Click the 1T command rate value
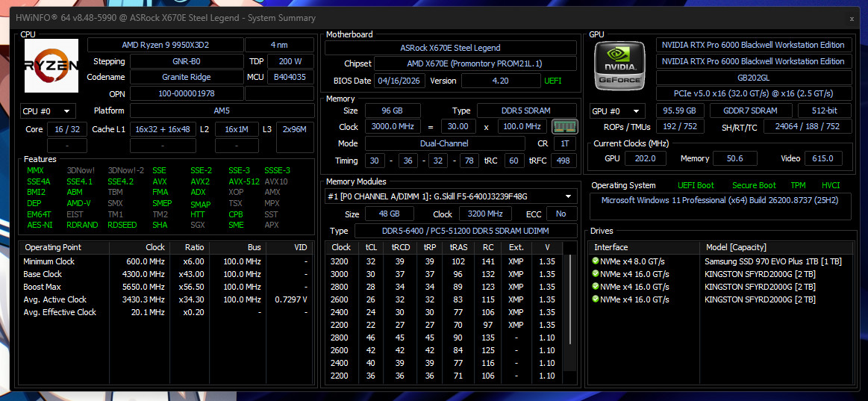 tap(565, 143)
